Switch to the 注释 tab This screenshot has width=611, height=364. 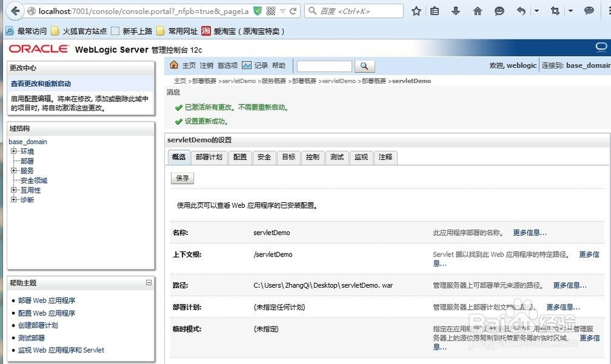(x=386, y=157)
